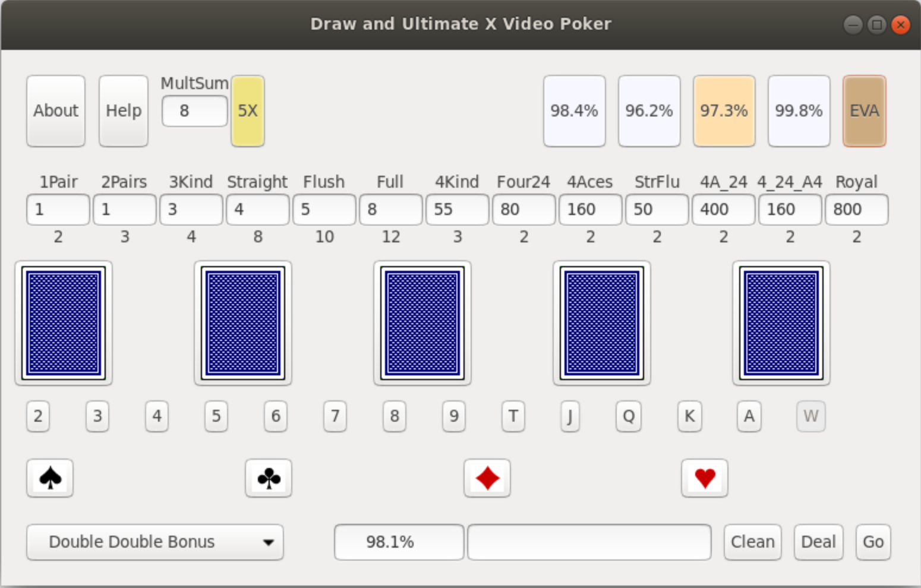
Task: Click the middle face-down card
Action: 422,323
